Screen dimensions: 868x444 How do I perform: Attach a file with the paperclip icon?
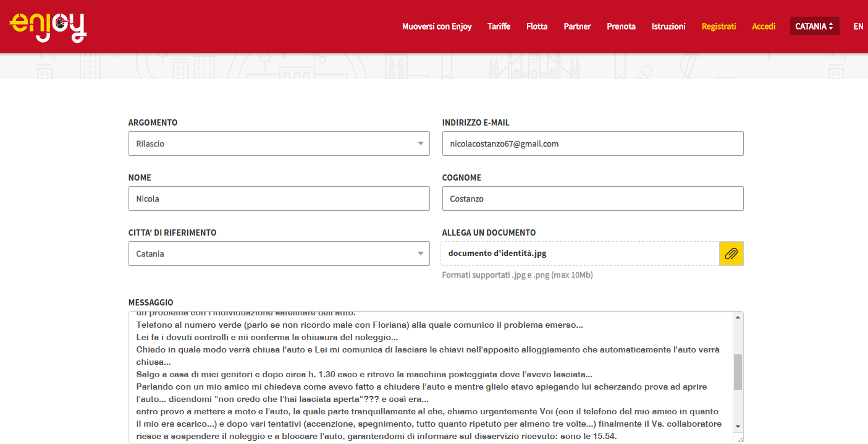tap(731, 254)
